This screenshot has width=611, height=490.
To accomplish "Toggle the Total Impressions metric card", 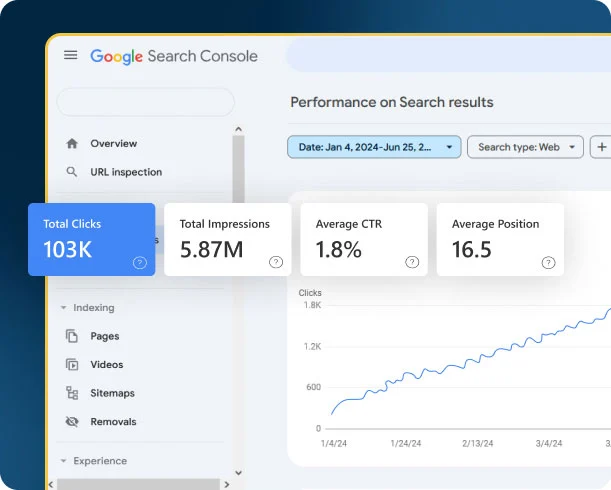I will point(227,238).
